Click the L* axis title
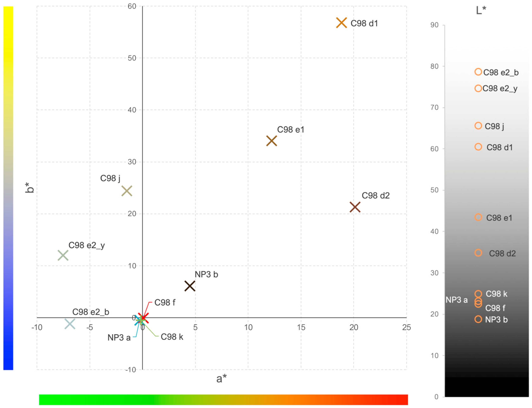Image resolution: width=532 pixels, height=408 pixels. click(x=481, y=10)
